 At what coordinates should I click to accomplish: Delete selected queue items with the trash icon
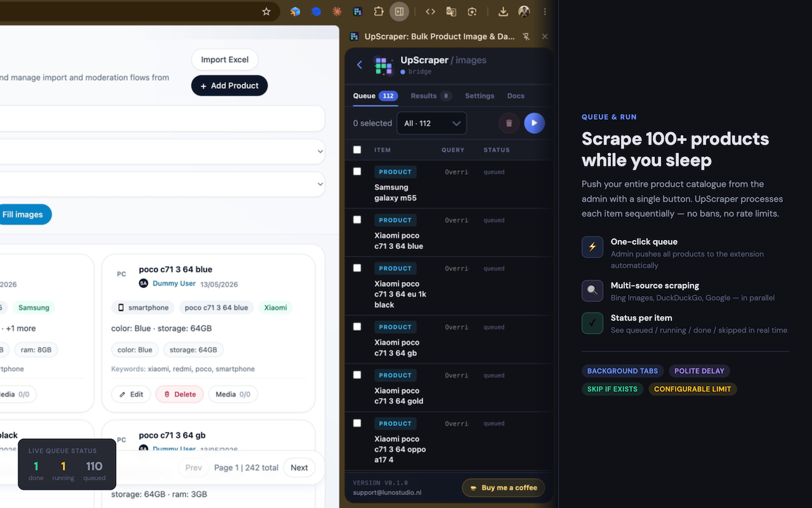click(509, 123)
